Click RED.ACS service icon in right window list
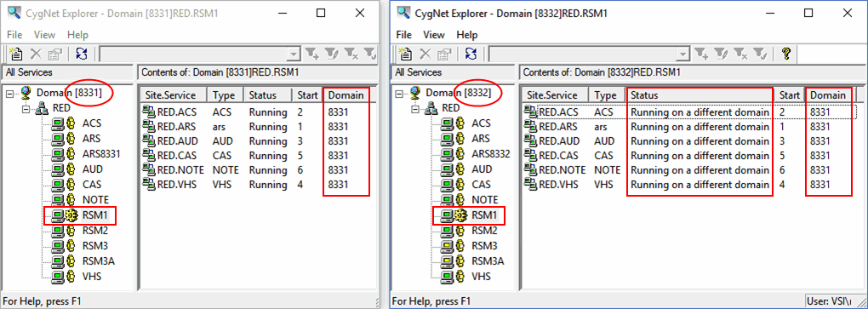The width and height of the screenshot is (868, 309). click(531, 112)
